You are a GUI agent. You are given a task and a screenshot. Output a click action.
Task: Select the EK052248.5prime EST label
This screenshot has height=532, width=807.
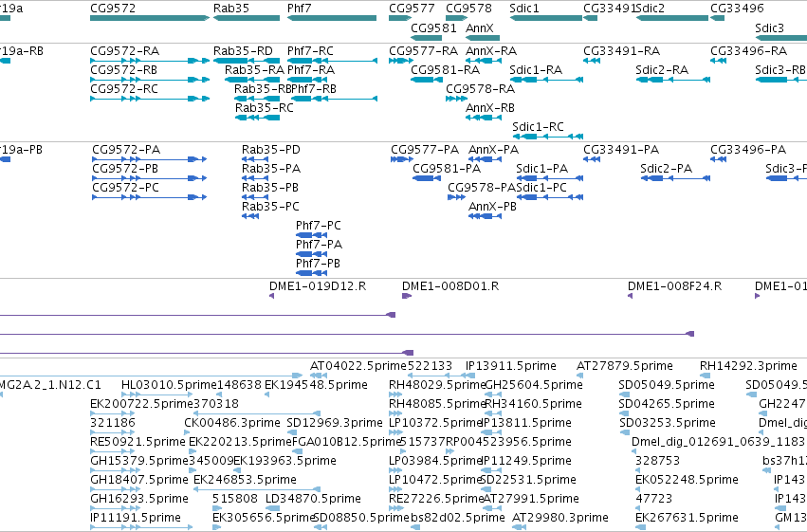point(687,480)
